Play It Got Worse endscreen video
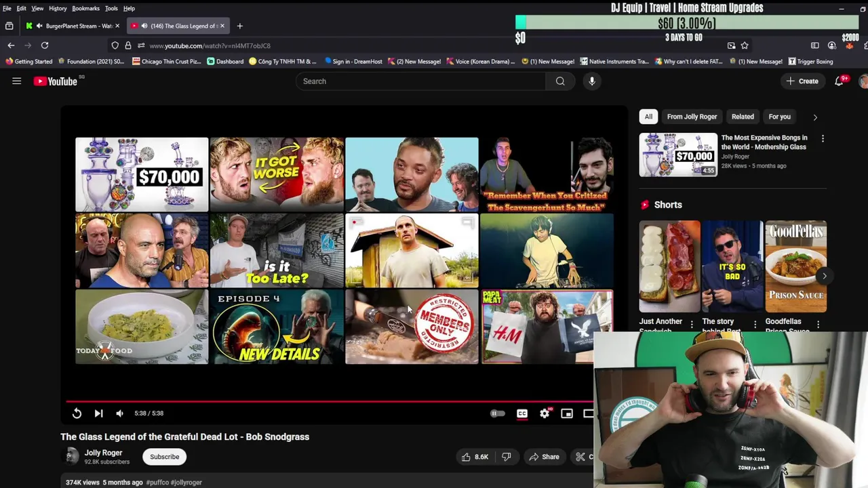The width and height of the screenshot is (868, 488). coord(277,175)
